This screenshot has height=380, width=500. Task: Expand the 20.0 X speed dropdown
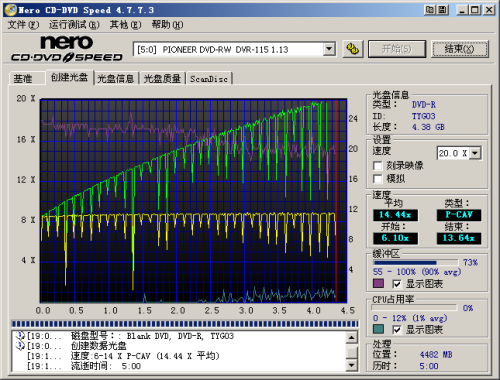475,153
